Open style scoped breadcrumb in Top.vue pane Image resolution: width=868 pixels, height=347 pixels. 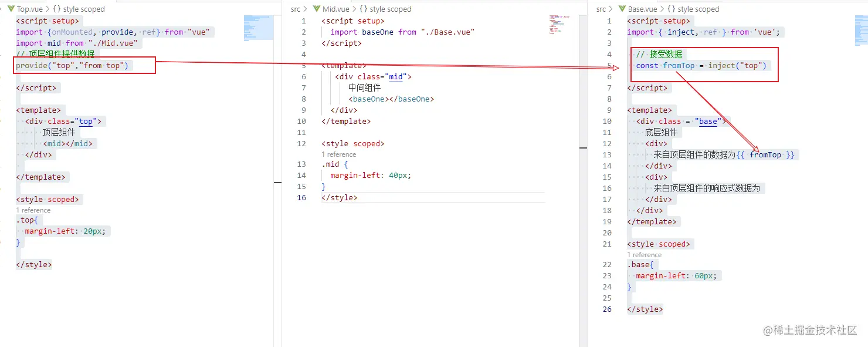pos(84,9)
